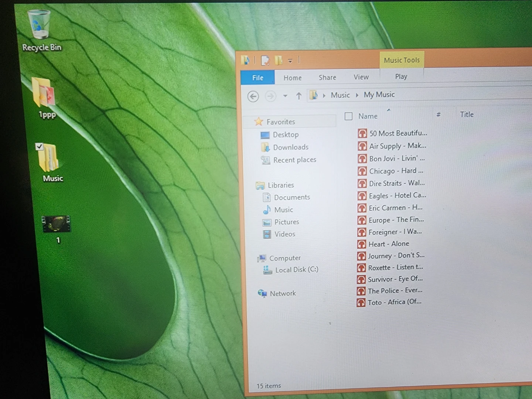Click the Toto - Africa audio icon
Screen dimensions: 532x399
click(x=361, y=303)
